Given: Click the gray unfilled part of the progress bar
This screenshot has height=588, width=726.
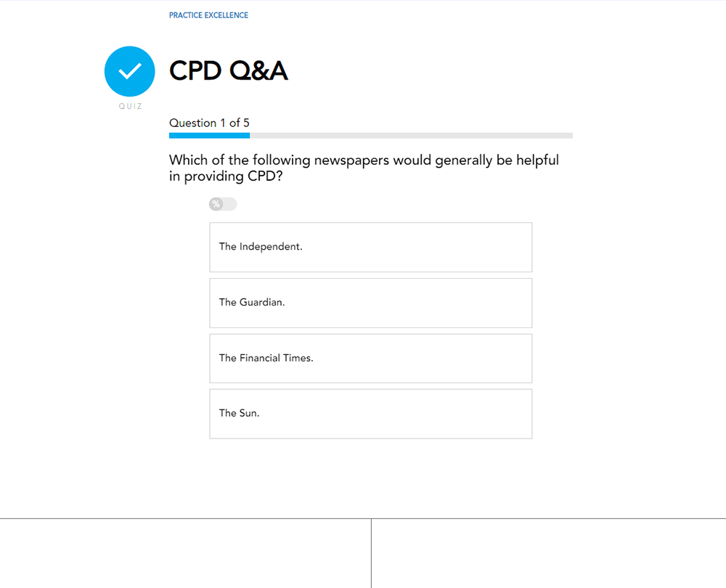Looking at the screenshot, I should pos(411,135).
